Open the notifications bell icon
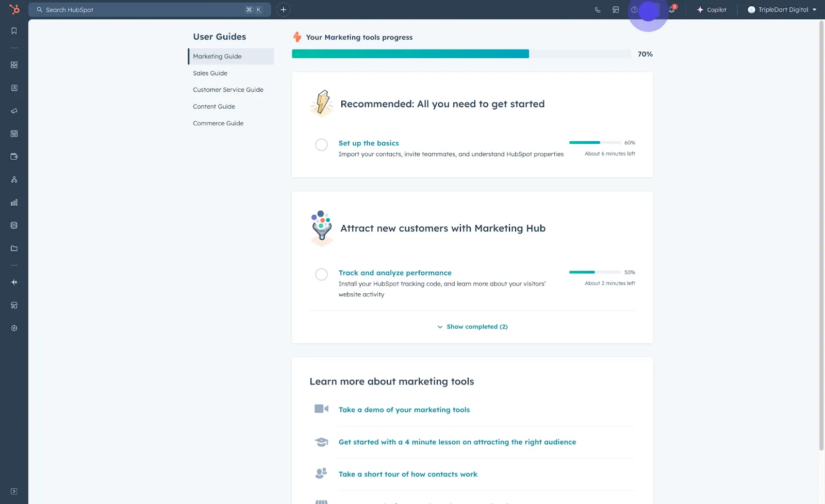 (672, 9)
